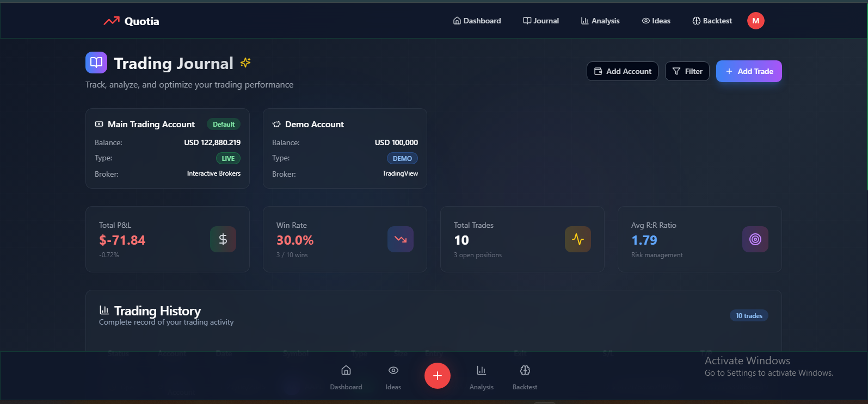Open Backtest in the top navigation

point(712,21)
